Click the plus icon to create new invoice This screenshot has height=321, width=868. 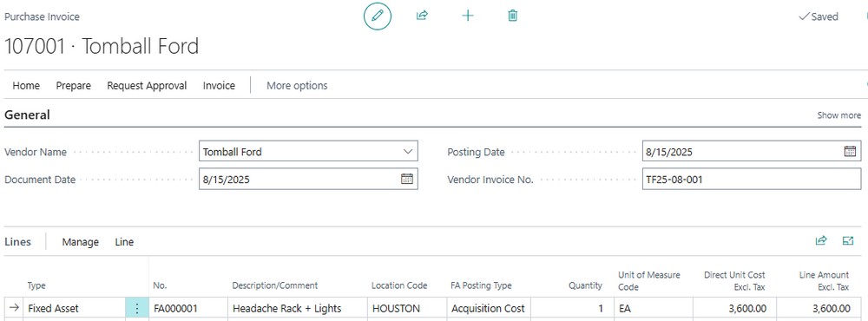tap(468, 16)
